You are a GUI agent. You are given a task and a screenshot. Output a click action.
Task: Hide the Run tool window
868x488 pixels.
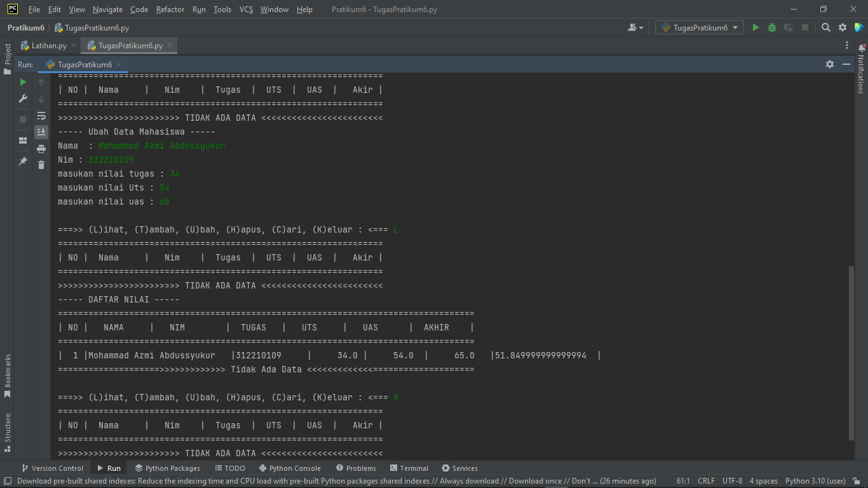(846, 64)
